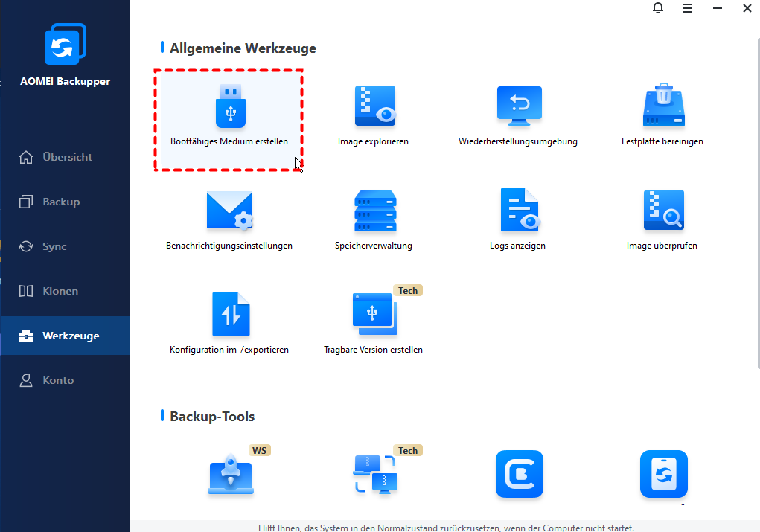Click the Konto person icon
This screenshot has height=532, width=760.
26,380
